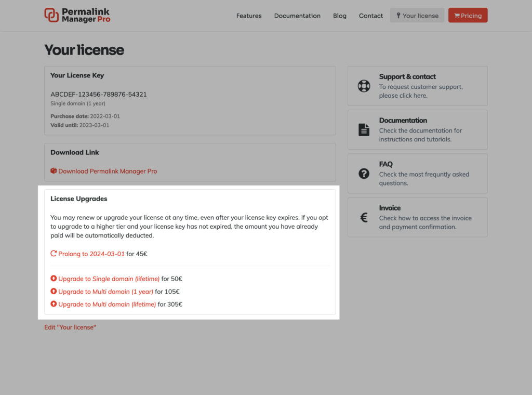Click the Permalink Manager Pro logo
The width and height of the screenshot is (532, 395).
[77, 15]
